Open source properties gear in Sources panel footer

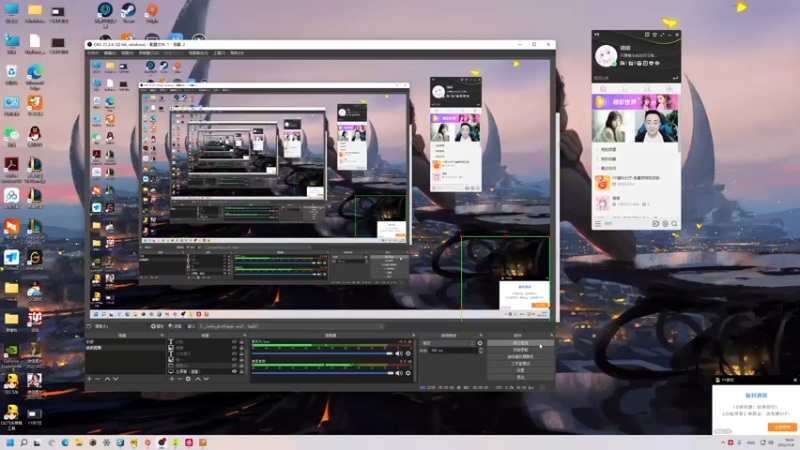188,379
